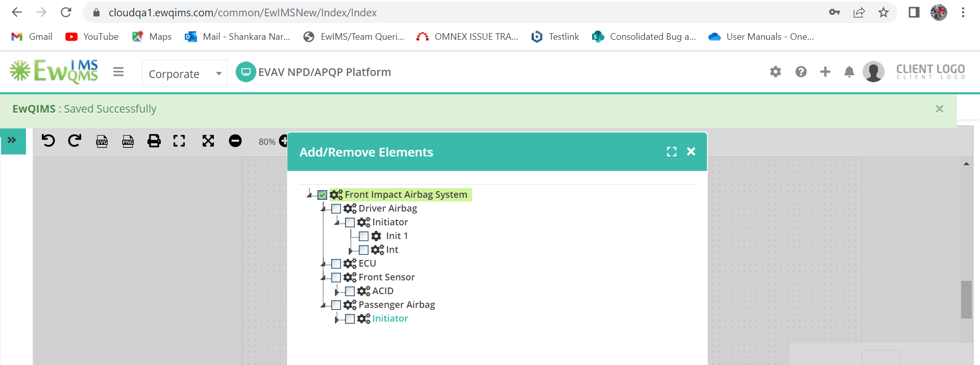Click the fit-to-screen arrows icon
The height and width of the screenshot is (365, 980).
coord(208,141)
